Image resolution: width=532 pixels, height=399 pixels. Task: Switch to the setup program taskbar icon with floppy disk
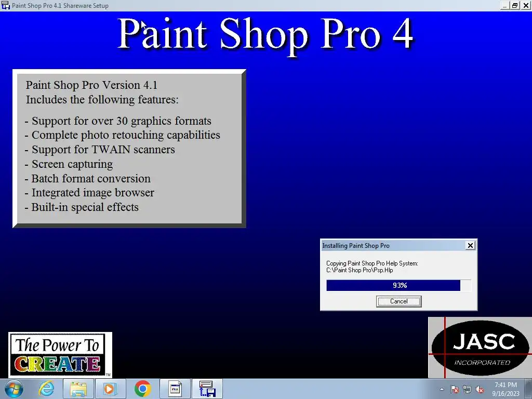(x=208, y=389)
